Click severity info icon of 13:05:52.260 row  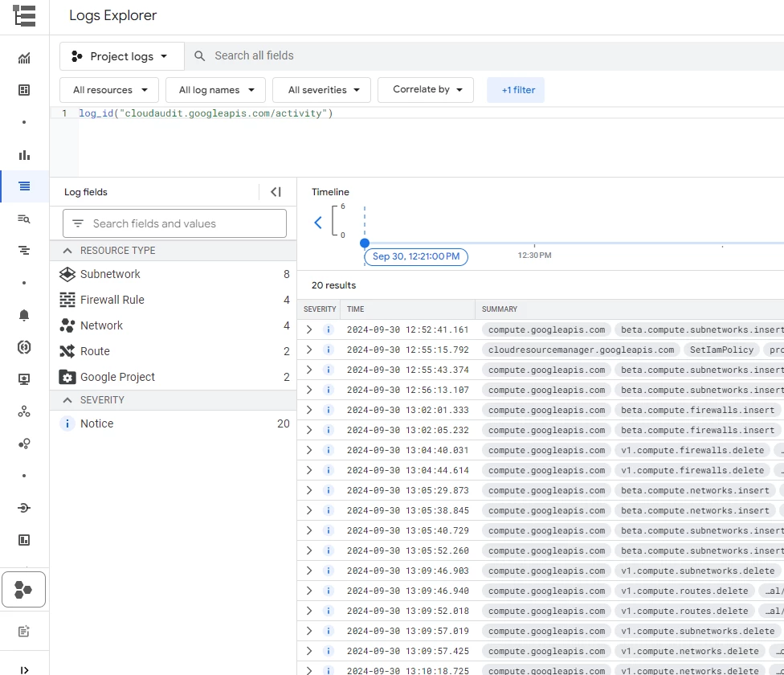[329, 550]
